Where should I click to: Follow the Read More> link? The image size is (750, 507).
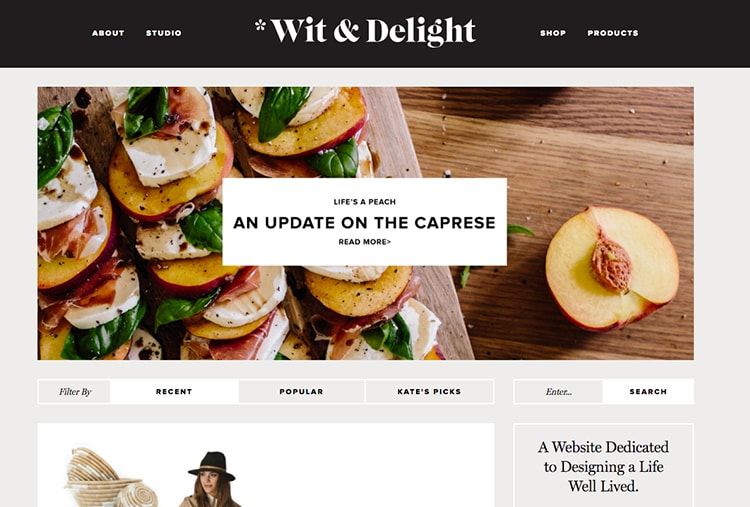364,242
